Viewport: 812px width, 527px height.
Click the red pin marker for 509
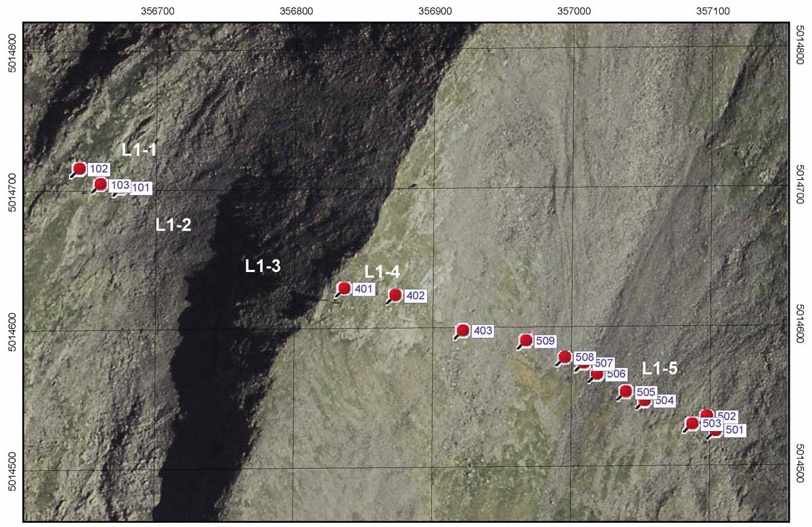click(526, 340)
